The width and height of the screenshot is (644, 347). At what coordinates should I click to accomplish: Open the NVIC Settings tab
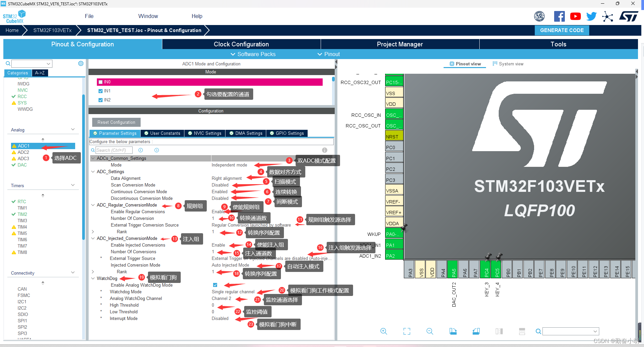tap(204, 133)
